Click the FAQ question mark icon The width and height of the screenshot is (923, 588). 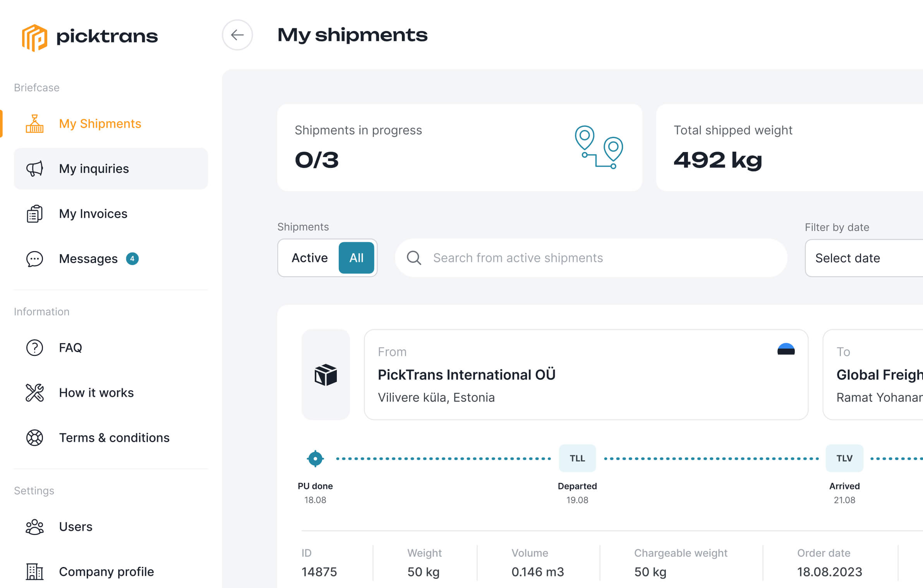click(34, 347)
